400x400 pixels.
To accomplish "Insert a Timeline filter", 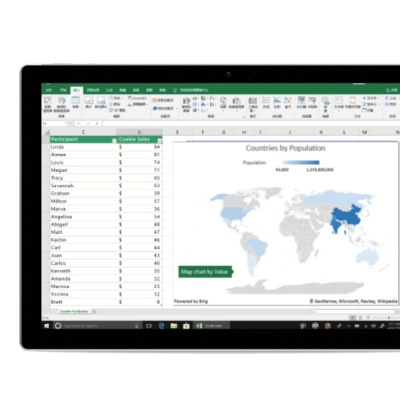I will (x=312, y=103).
